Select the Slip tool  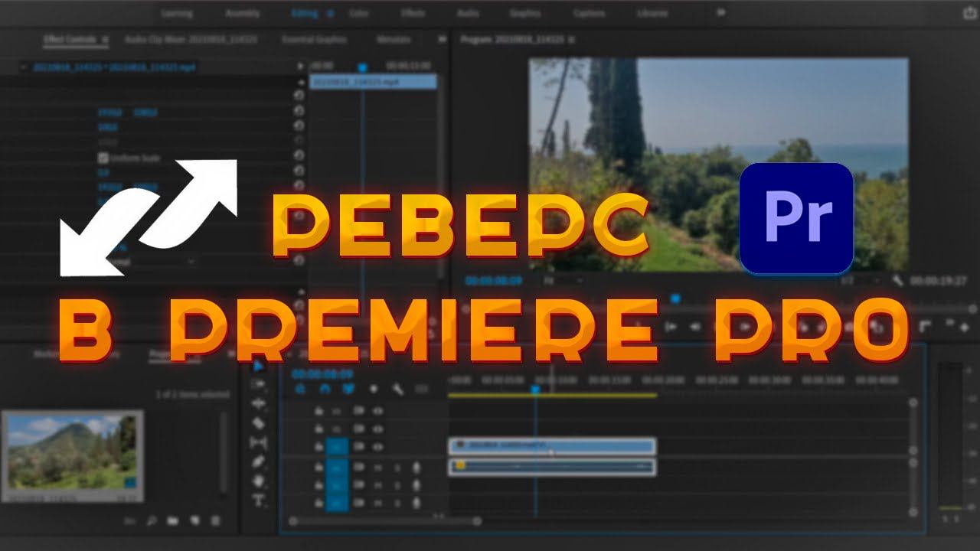(258, 442)
